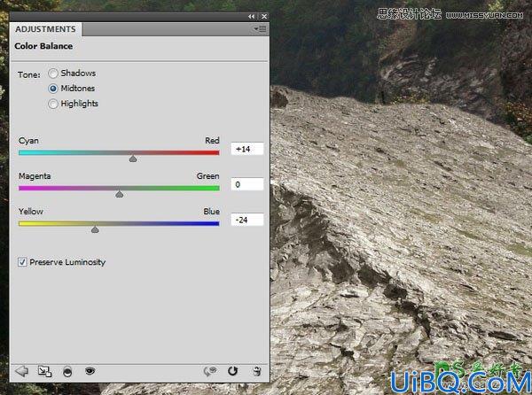Delete this adjustment layer trash icon
Screen dimensions: 532x395
pyautogui.click(x=257, y=371)
